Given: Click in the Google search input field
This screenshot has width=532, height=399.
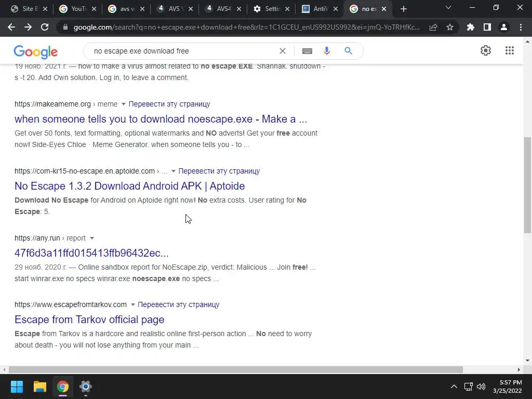Looking at the screenshot, I should [183, 51].
